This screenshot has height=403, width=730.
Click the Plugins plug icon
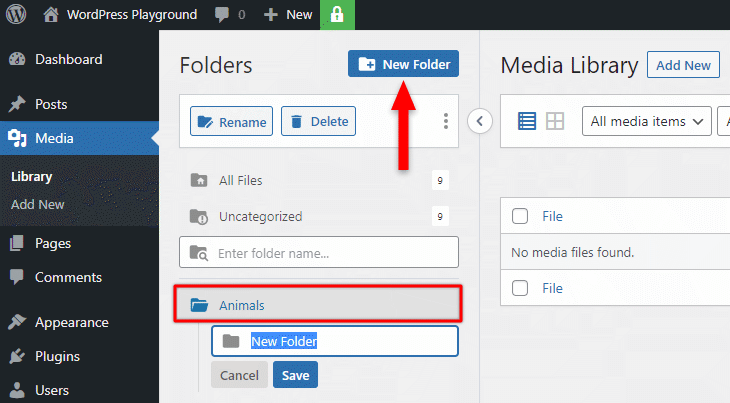point(17,356)
